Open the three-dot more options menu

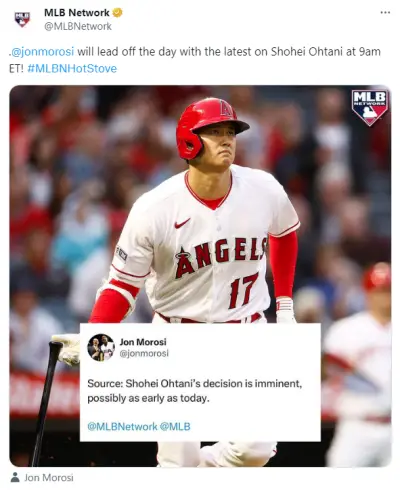(x=385, y=13)
